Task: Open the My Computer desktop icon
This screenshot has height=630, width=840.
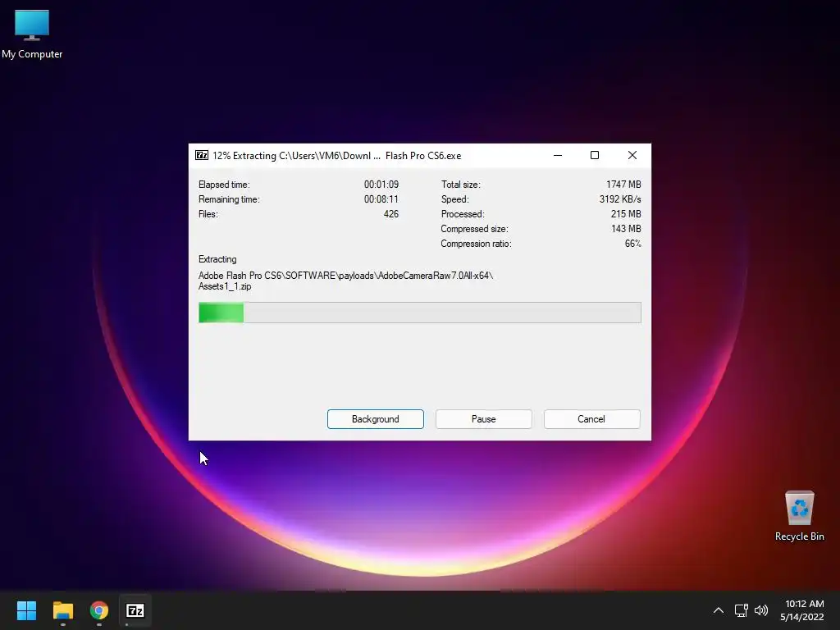Action: 32,34
